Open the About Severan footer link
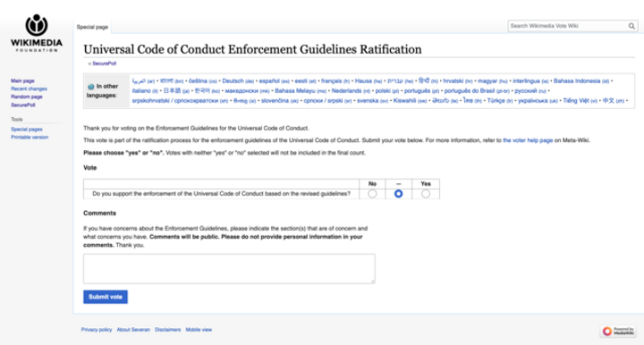Screen dimensions: 644x345 pyautogui.click(x=133, y=330)
